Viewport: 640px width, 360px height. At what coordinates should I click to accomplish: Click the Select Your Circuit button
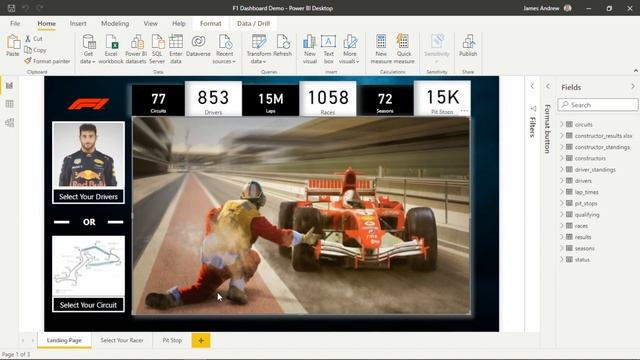pyautogui.click(x=89, y=305)
